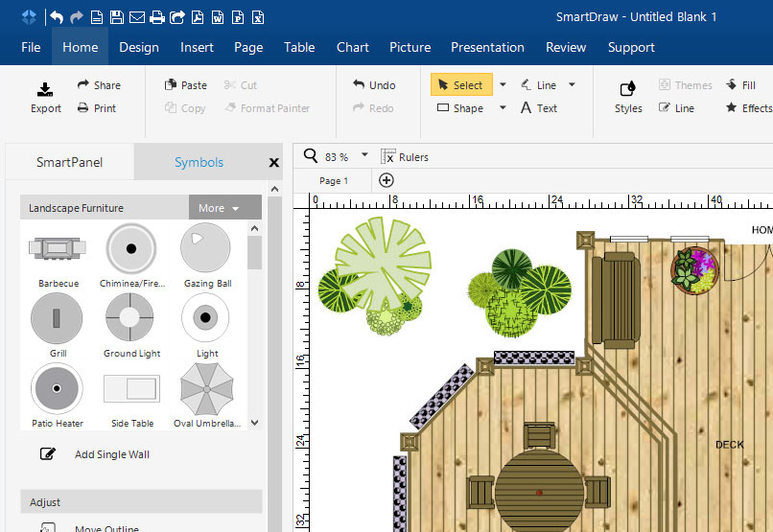Click Add Single Wall
Screen dimensions: 773x532
[x=111, y=454]
